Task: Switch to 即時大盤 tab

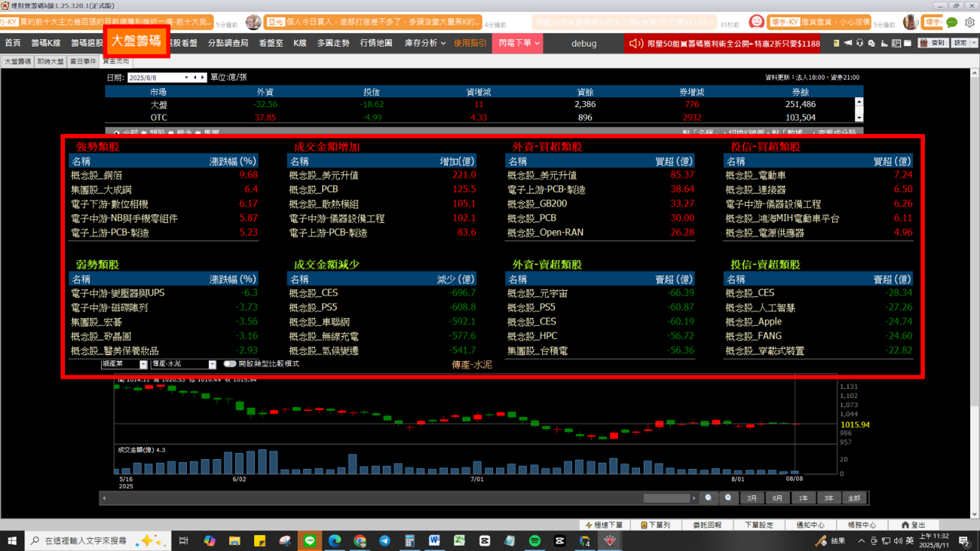Action: (x=51, y=60)
